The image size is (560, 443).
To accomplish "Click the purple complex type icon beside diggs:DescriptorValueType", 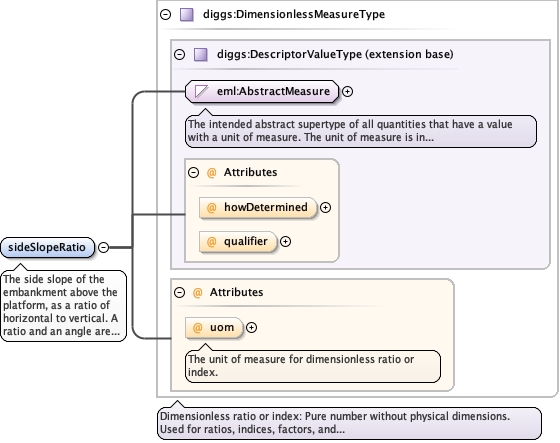I will click(200, 55).
